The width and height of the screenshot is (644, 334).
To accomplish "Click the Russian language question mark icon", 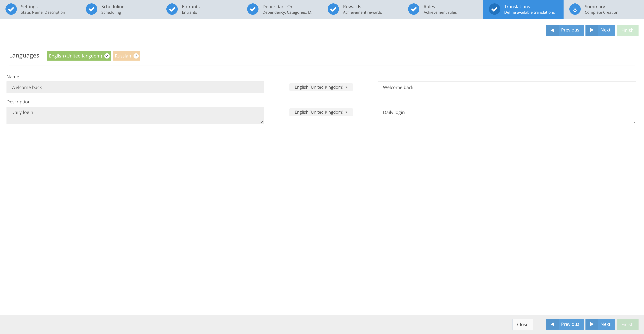I will click(x=136, y=56).
